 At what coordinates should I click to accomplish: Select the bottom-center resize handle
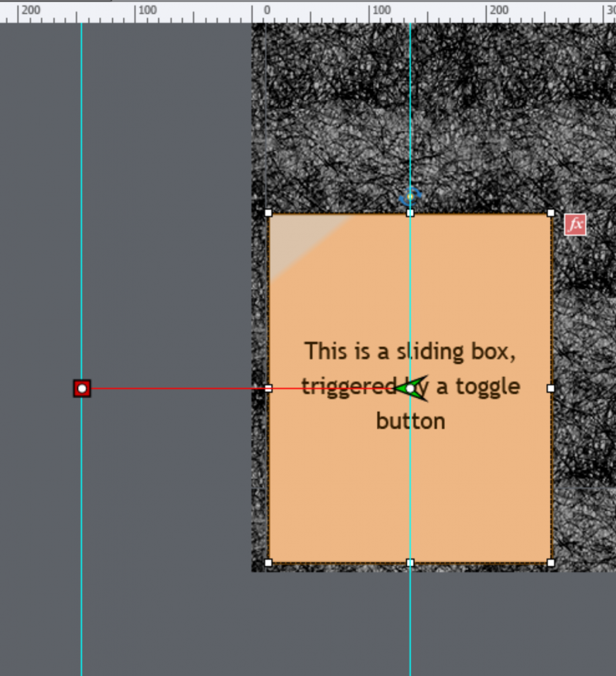click(409, 563)
